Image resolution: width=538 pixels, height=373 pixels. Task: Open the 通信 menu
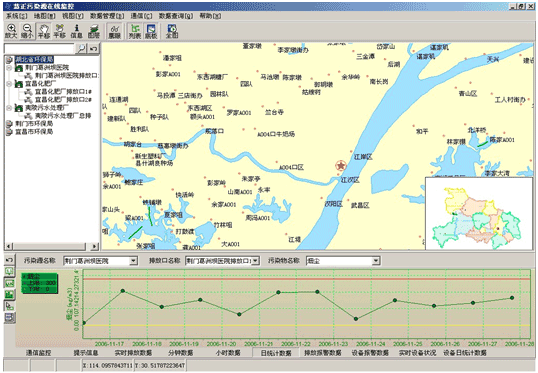click(x=141, y=16)
